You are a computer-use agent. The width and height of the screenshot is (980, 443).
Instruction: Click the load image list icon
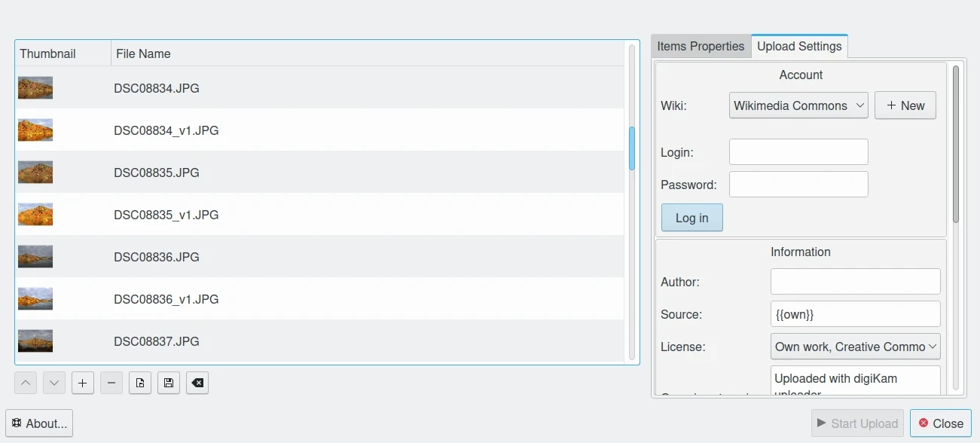pyautogui.click(x=140, y=383)
